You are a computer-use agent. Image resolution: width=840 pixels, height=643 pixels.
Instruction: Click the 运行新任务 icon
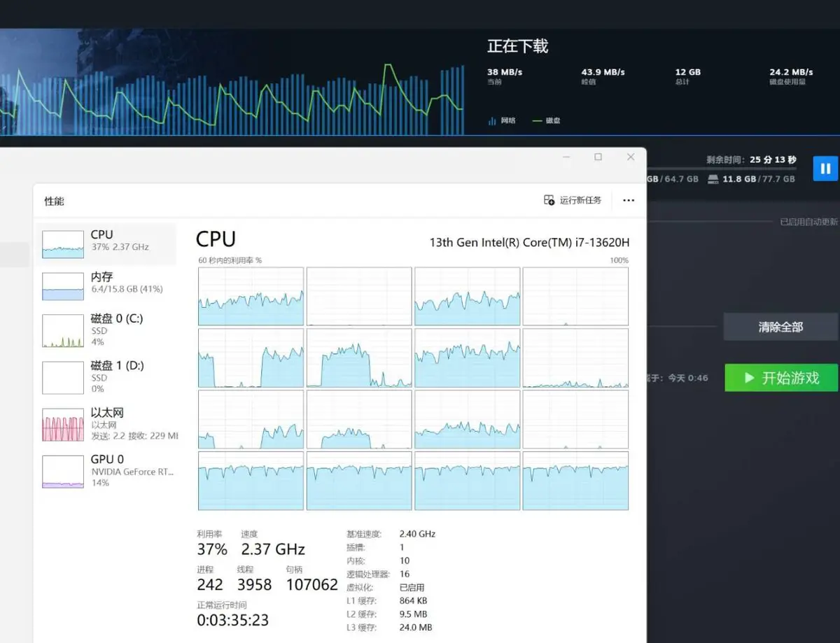pyautogui.click(x=549, y=200)
